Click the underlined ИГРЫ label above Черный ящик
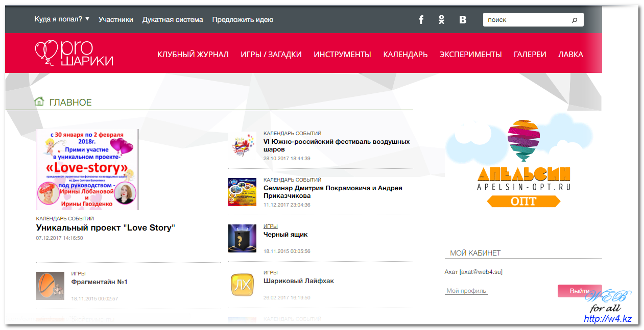 [271, 226]
